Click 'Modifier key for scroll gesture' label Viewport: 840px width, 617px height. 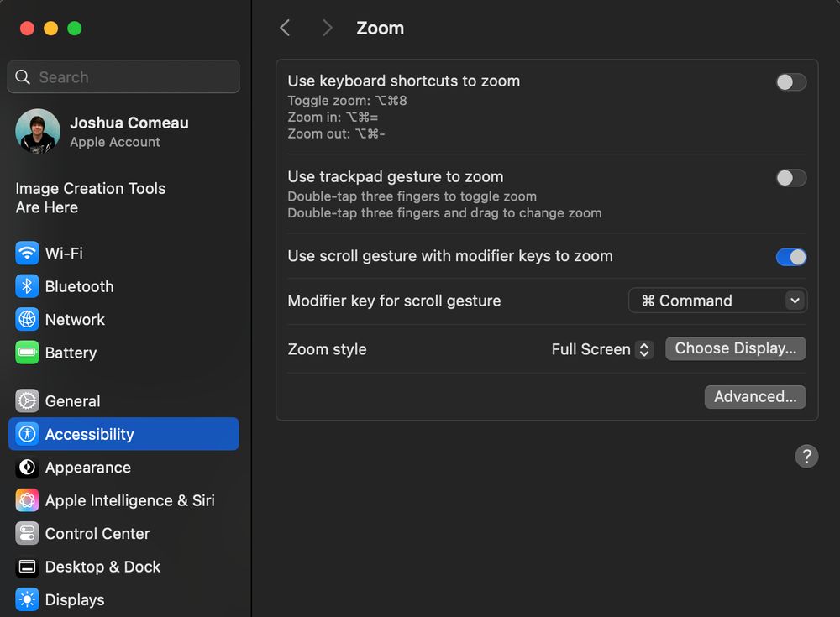tap(394, 301)
